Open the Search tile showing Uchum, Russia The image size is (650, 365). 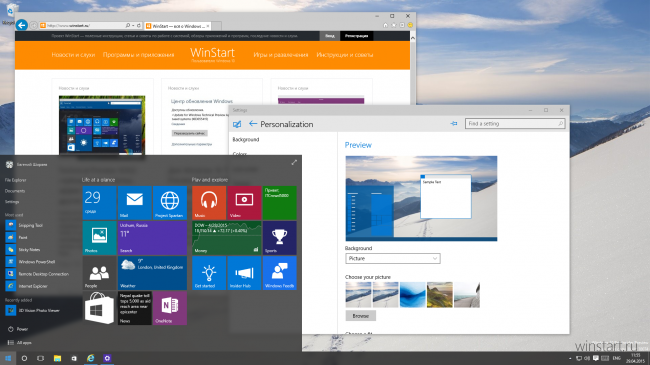(153, 238)
